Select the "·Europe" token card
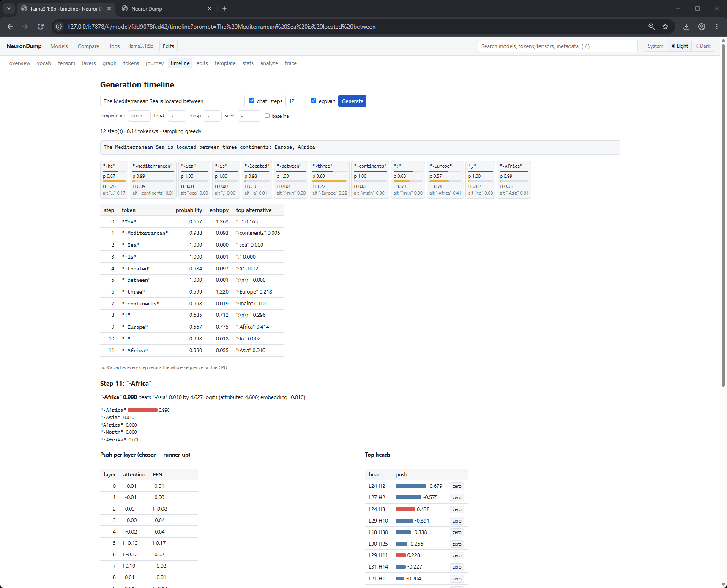The width and height of the screenshot is (727, 588). (445, 180)
